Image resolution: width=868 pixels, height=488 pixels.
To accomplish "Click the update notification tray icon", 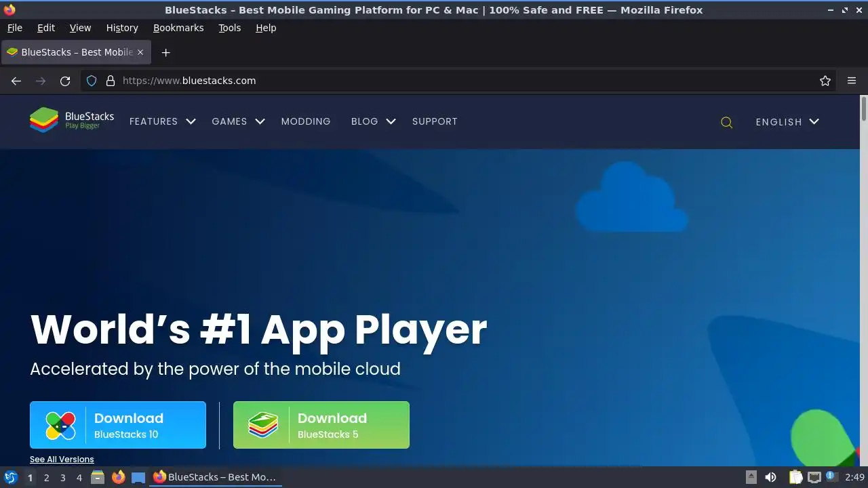I will pyautogui.click(x=831, y=476).
